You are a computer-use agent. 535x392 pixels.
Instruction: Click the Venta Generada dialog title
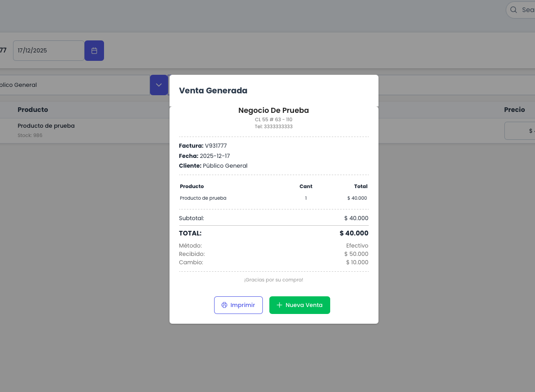213,91
